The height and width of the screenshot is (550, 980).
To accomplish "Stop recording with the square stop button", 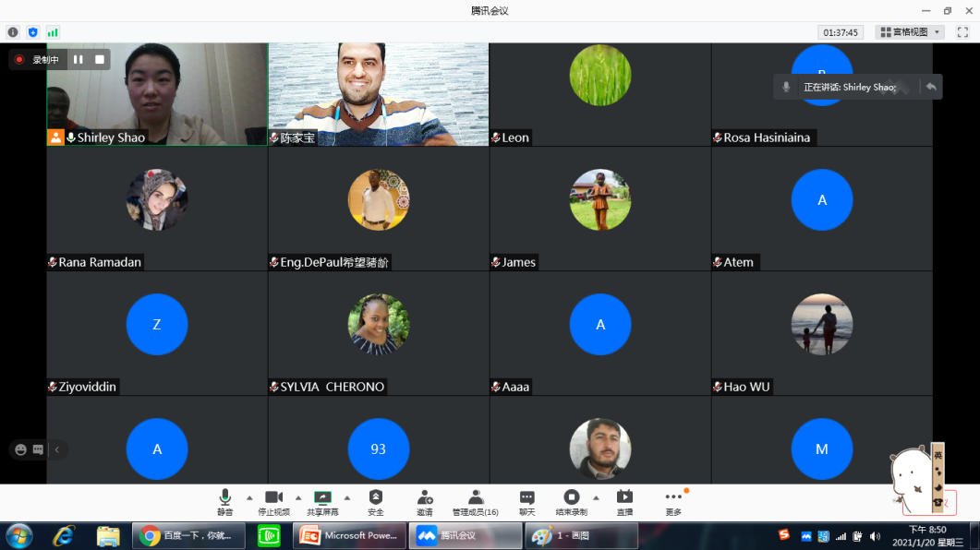I will click(100, 59).
